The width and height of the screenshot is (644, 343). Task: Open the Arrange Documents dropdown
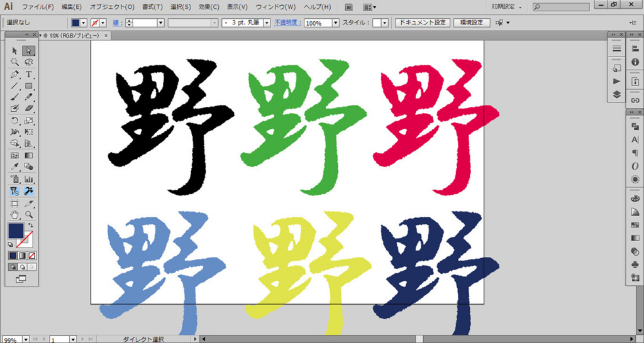tap(370, 7)
